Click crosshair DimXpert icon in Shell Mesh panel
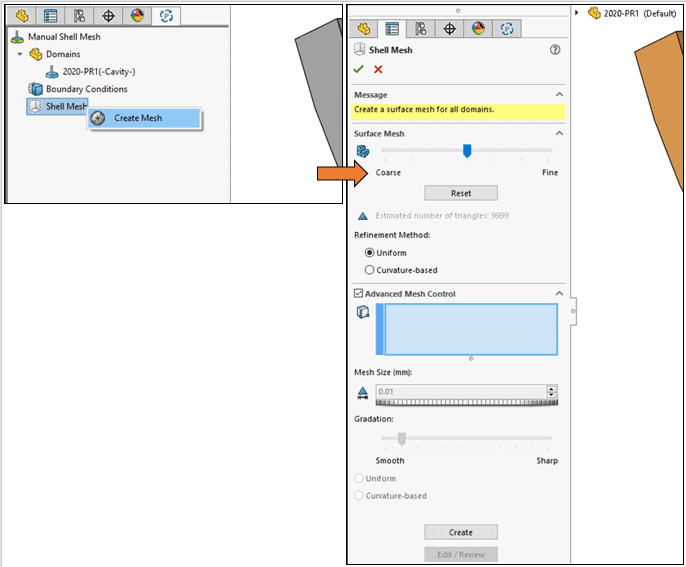Viewport: 686px width, 567px height. [449, 29]
